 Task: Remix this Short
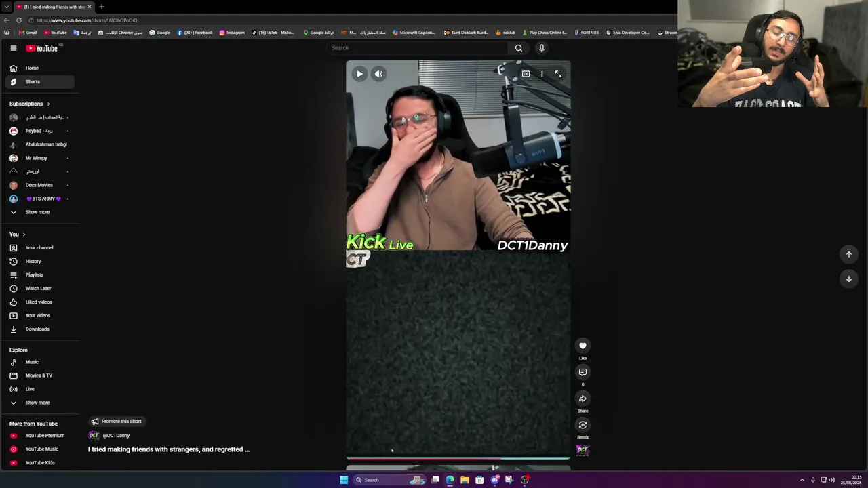click(x=583, y=425)
